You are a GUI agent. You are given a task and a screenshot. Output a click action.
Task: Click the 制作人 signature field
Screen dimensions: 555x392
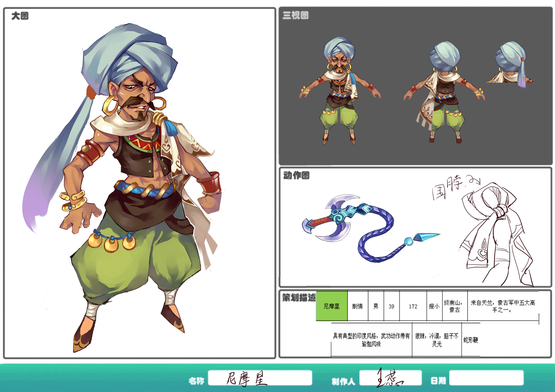(390, 378)
